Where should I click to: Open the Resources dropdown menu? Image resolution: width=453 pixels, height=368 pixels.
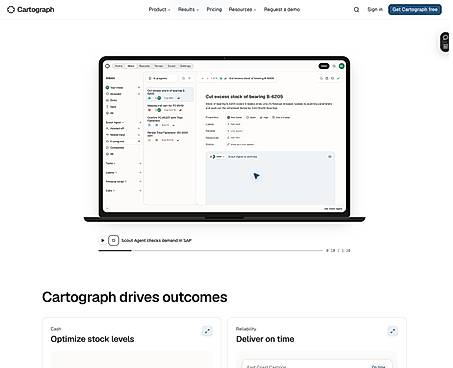(242, 10)
